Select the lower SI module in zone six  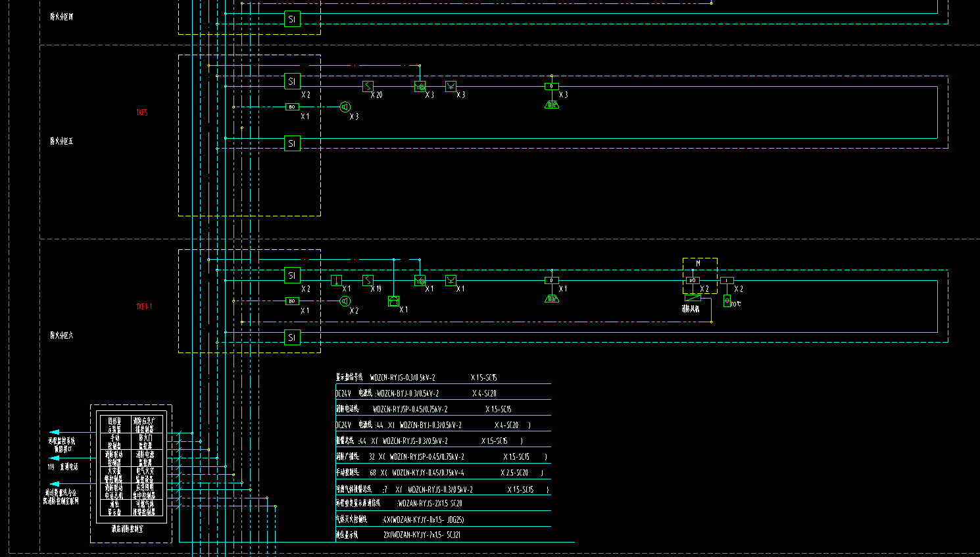(292, 337)
